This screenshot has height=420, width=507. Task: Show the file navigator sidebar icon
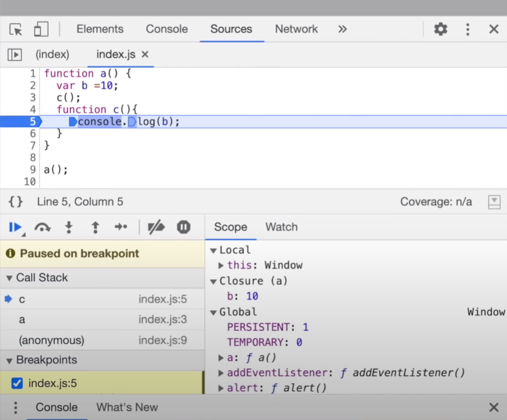[14, 54]
